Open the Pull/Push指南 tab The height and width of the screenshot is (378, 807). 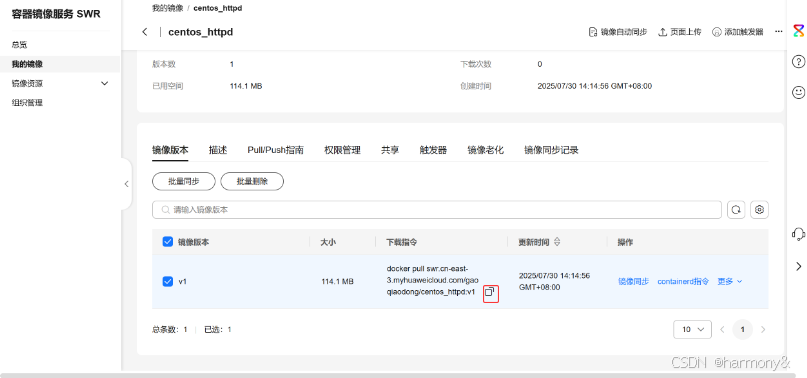[275, 150]
